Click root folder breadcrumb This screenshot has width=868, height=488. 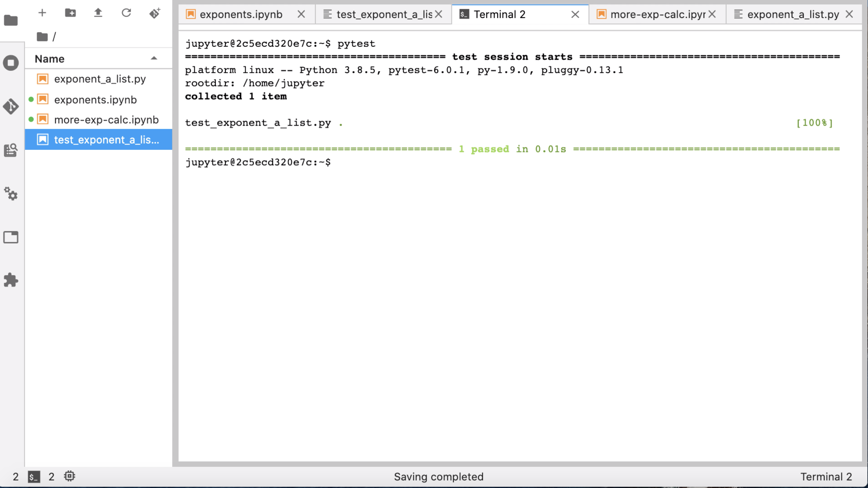coord(42,36)
